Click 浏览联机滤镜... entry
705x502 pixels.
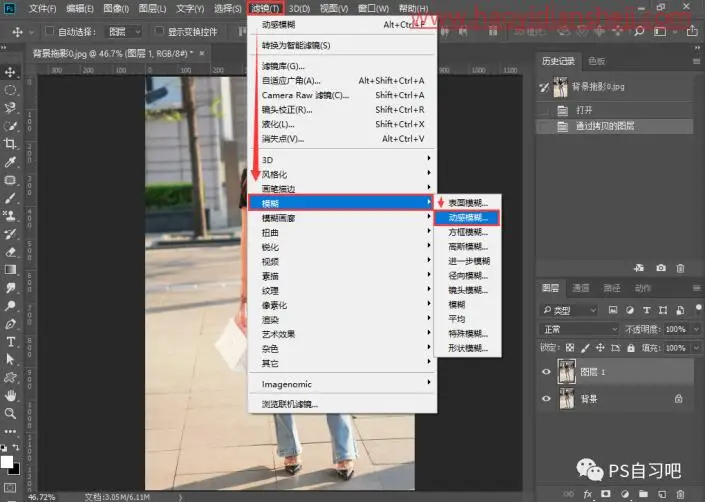point(342,404)
